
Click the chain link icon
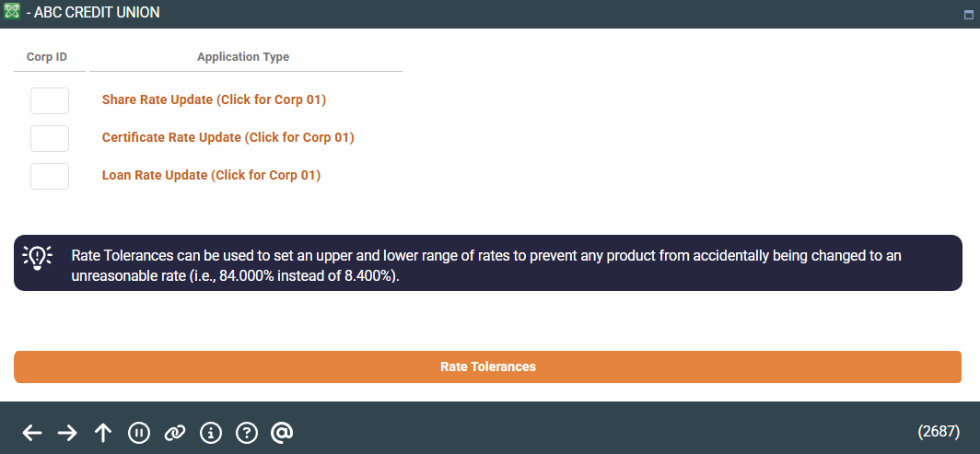[175, 433]
